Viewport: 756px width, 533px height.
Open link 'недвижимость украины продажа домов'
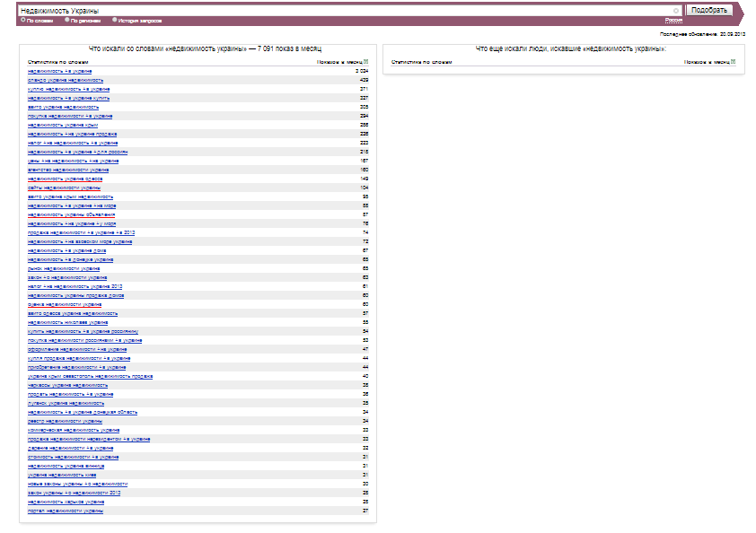[75, 296]
